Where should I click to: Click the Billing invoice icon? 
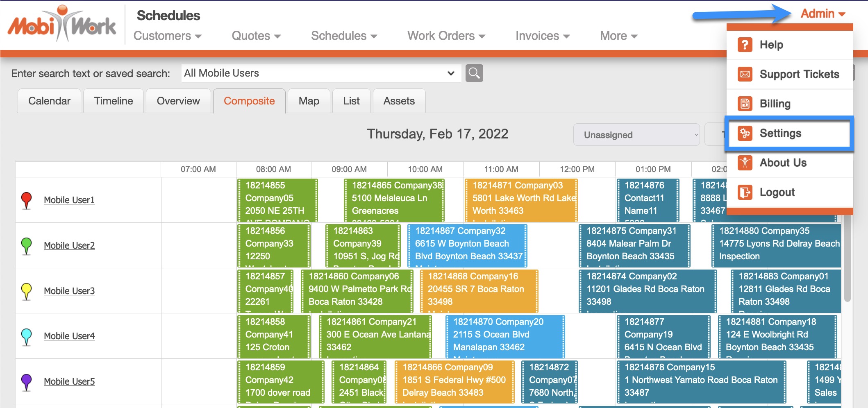pos(745,104)
